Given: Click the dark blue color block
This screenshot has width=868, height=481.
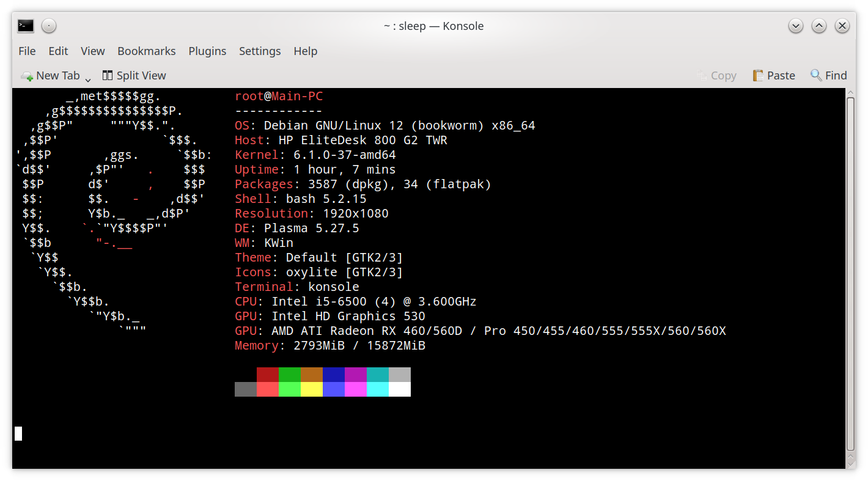Looking at the screenshot, I should 334,375.
